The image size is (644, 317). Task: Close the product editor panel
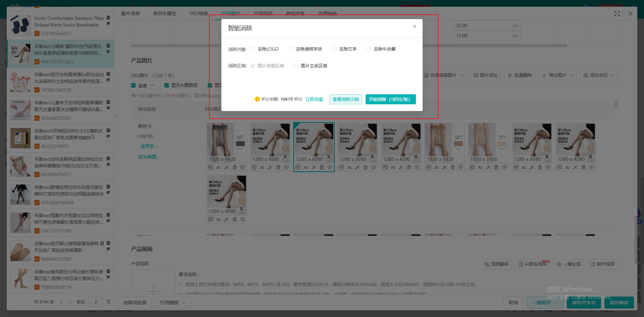click(631, 13)
